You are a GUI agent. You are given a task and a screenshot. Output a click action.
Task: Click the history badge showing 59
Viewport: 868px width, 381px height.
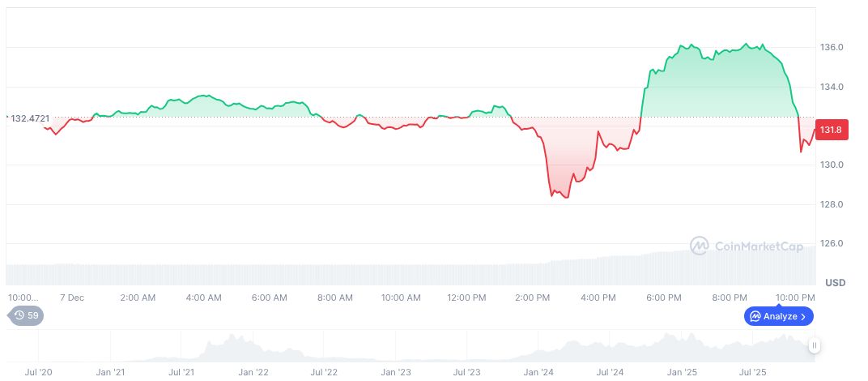click(x=26, y=316)
